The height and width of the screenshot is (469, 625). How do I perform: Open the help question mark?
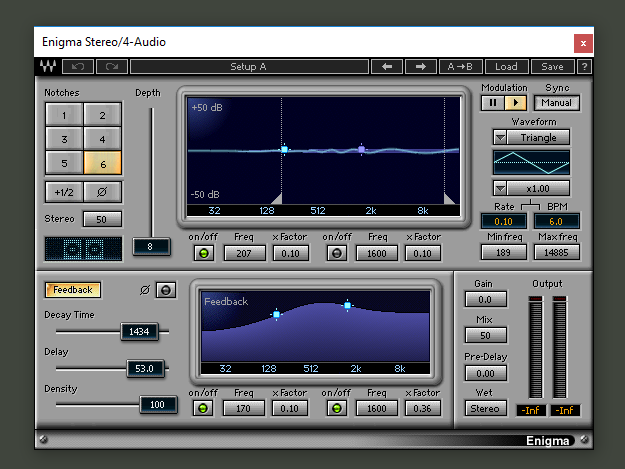pos(584,67)
